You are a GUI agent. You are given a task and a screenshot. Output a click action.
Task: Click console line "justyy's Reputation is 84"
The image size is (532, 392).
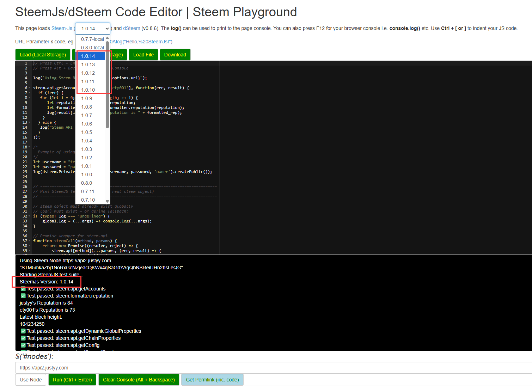tap(46, 303)
